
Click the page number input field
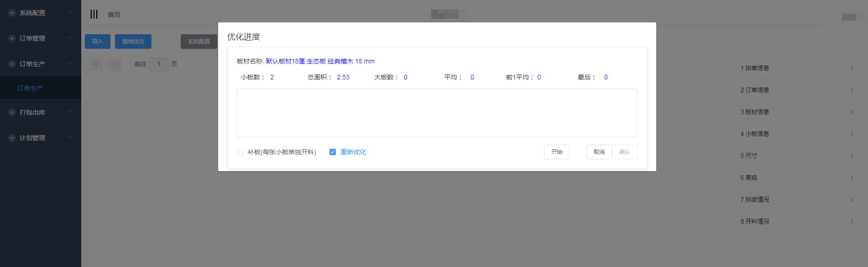[x=159, y=64]
